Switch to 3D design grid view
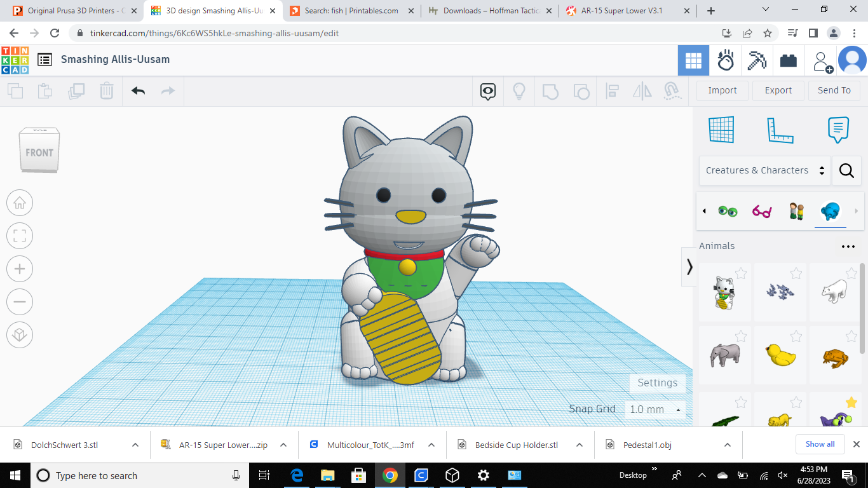Viewport: 868px width, 488px height. (x=693, y=61)
